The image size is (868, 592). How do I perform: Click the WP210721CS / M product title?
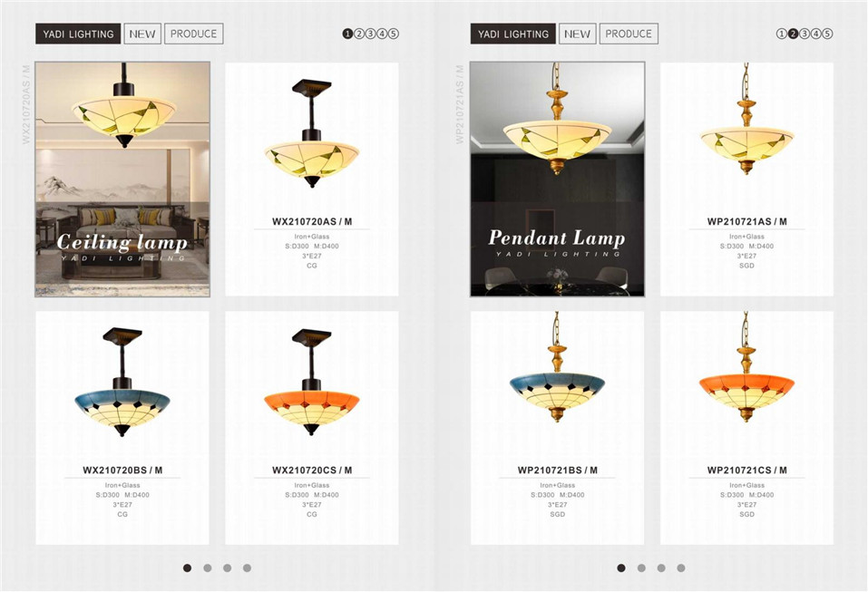(x=746, y=471)
